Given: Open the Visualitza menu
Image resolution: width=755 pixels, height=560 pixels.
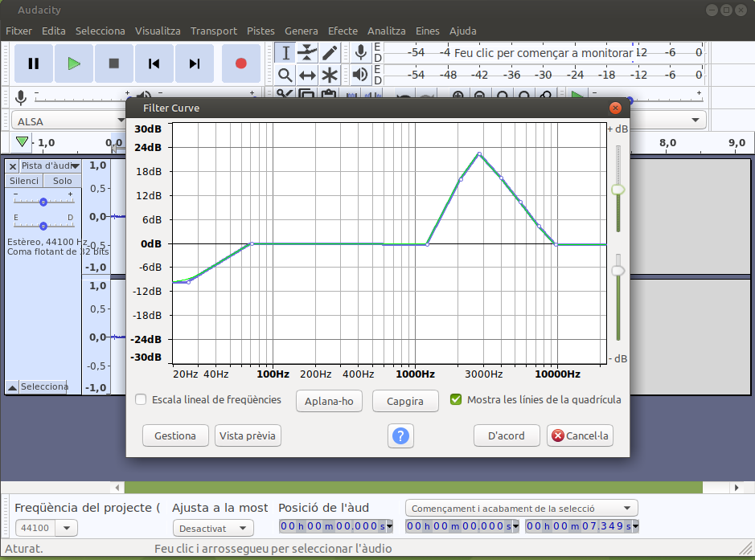Looking at the screenshot, I should click(x=158, y=31).
